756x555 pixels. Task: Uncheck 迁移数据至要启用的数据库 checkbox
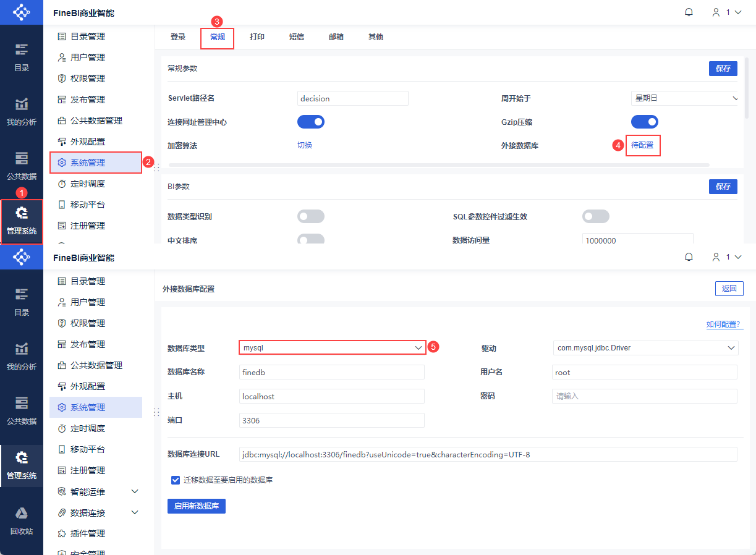176,480
